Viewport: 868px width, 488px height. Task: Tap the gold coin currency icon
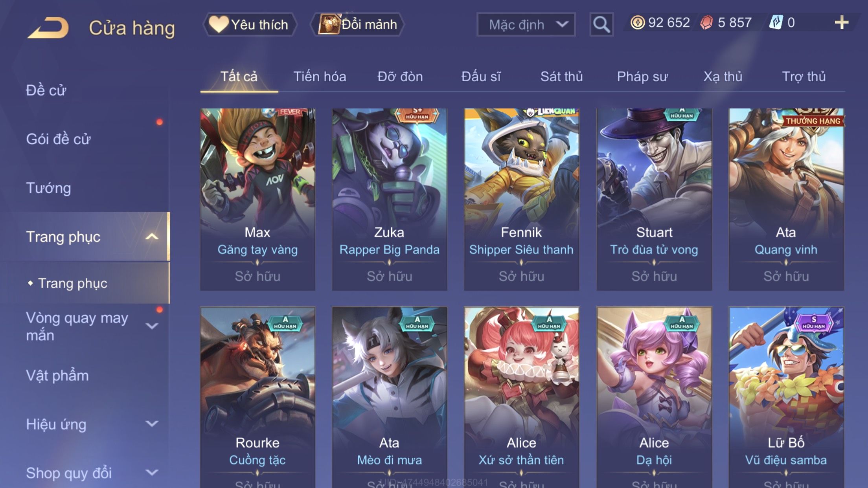point(637,23)
